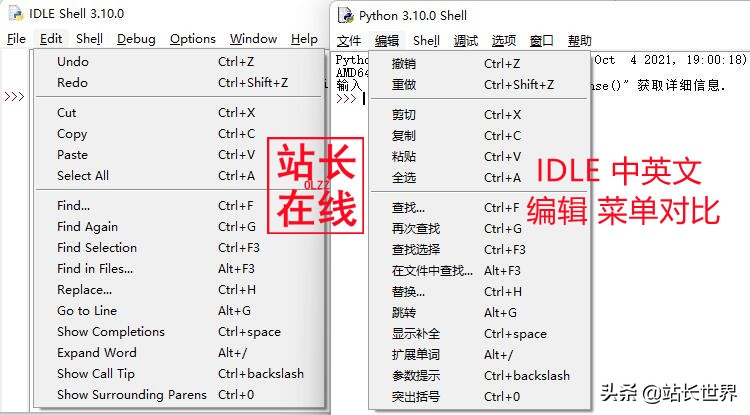Choose 突出括号 menu entry

pos(479,397)
